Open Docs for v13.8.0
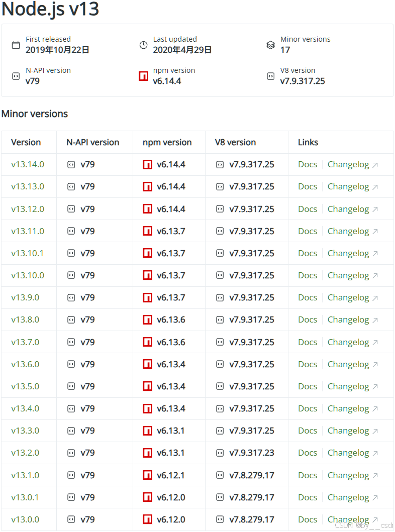Screen dimensions: 395x532 [308, 320]
